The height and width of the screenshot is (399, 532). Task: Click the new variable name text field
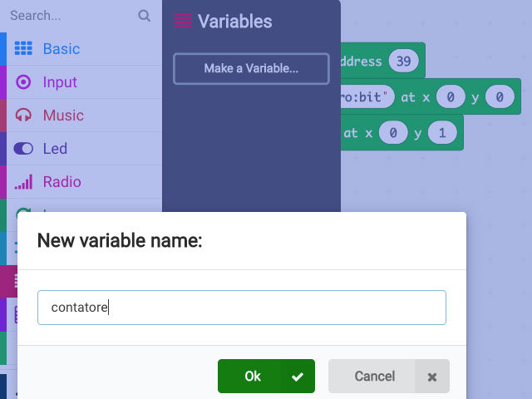click(241, 308)
